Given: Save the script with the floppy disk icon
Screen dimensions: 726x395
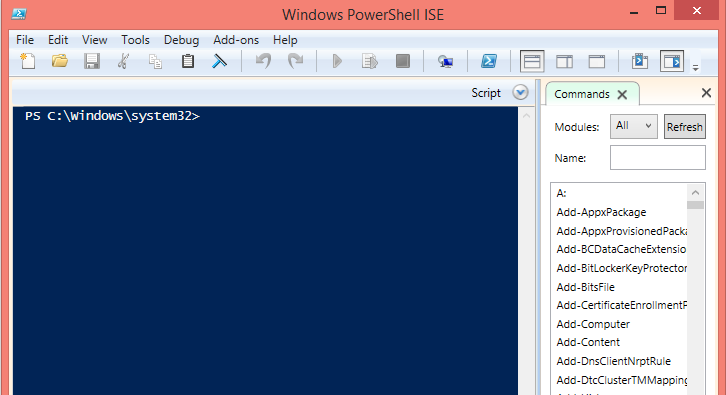Looking at the screenshot, I should point(92,61).
